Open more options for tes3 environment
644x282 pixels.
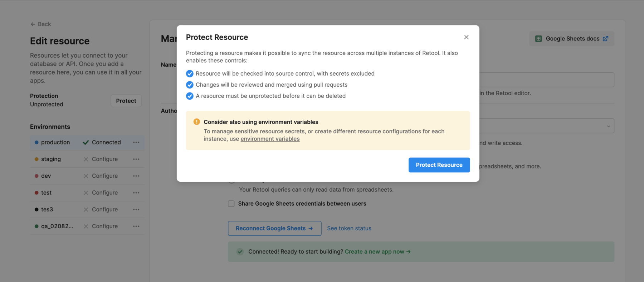coord(136,210)
